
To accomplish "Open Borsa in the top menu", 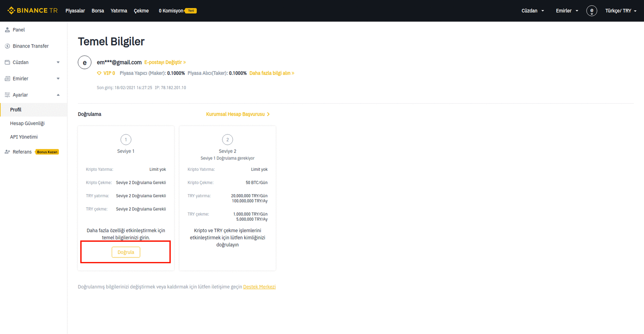I will click(x=98, y=11).
